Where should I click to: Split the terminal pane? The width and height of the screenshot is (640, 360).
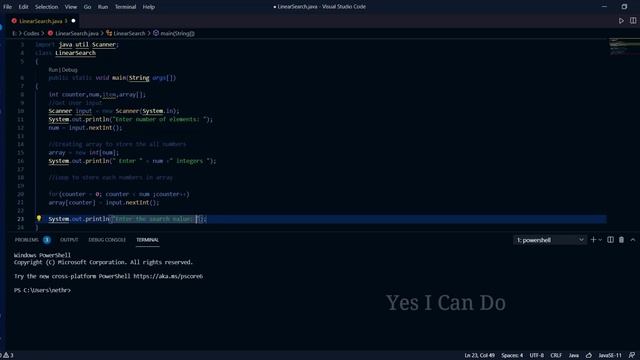(610, 240)
